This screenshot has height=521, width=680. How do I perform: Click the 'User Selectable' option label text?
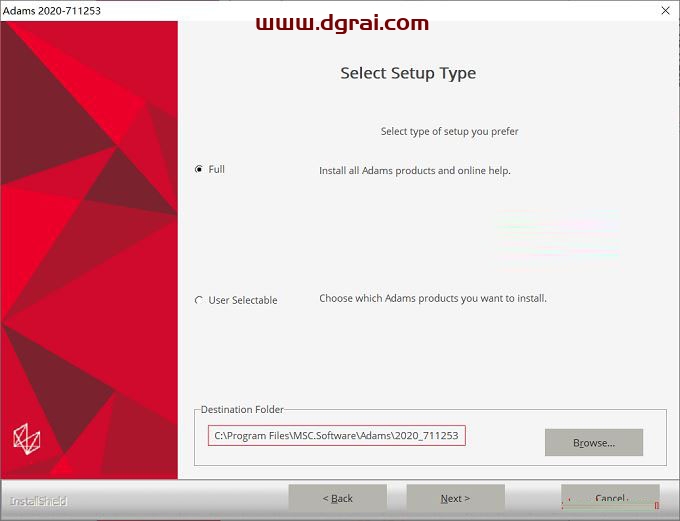[x=243, y=301]
